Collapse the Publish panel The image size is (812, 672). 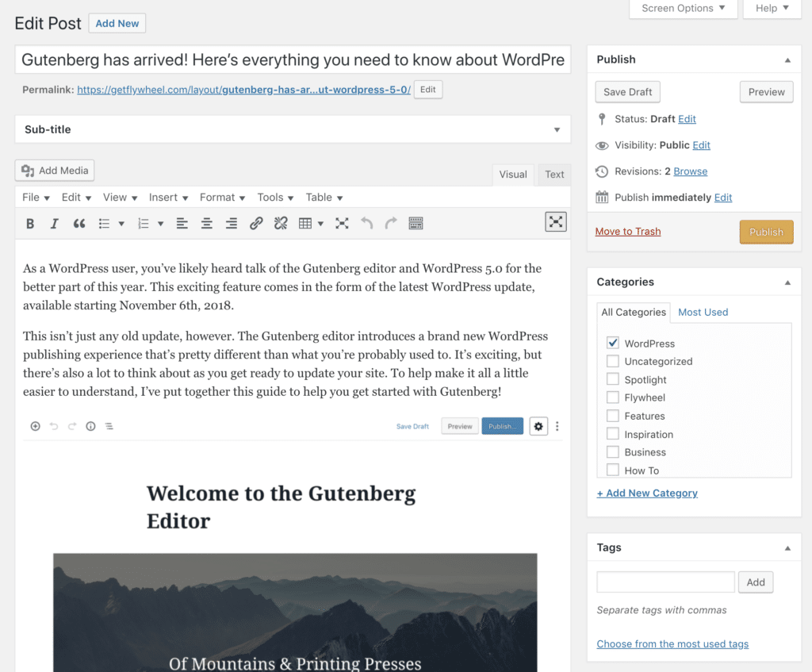787,60
